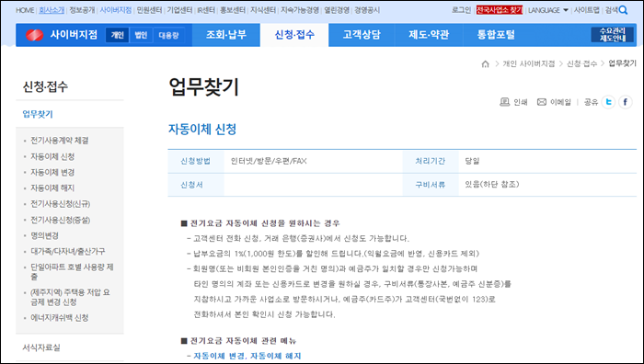Open the 신청·접수 main menu
The height and width of the screenshot is (364, 644).
[x=294, y=35]
